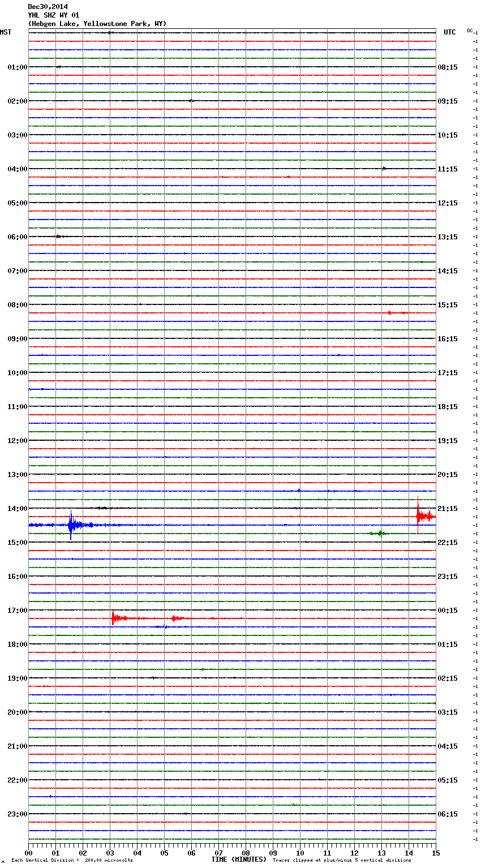Click the Each Vertical Division 200.00 microvolts note
The height and width of the screenshot is (868, 481).
click(72, 861)
